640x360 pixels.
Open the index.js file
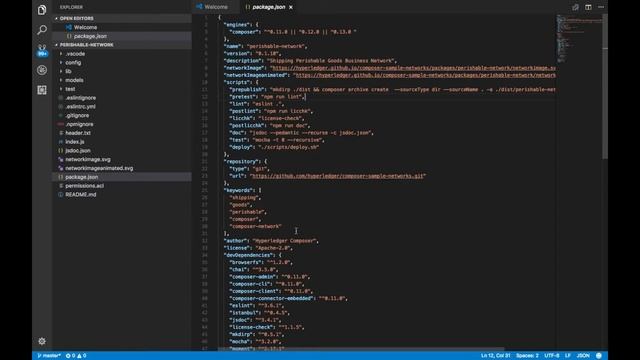[x=122, y=142]
